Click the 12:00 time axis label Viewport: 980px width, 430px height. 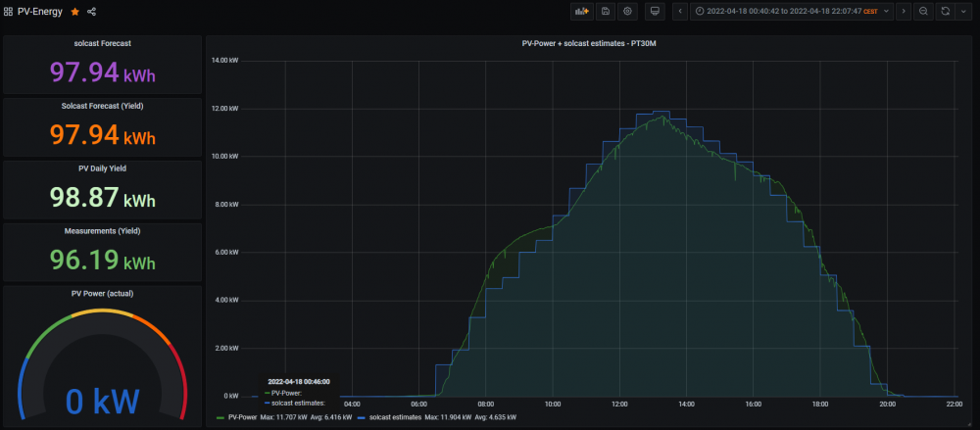619,404
